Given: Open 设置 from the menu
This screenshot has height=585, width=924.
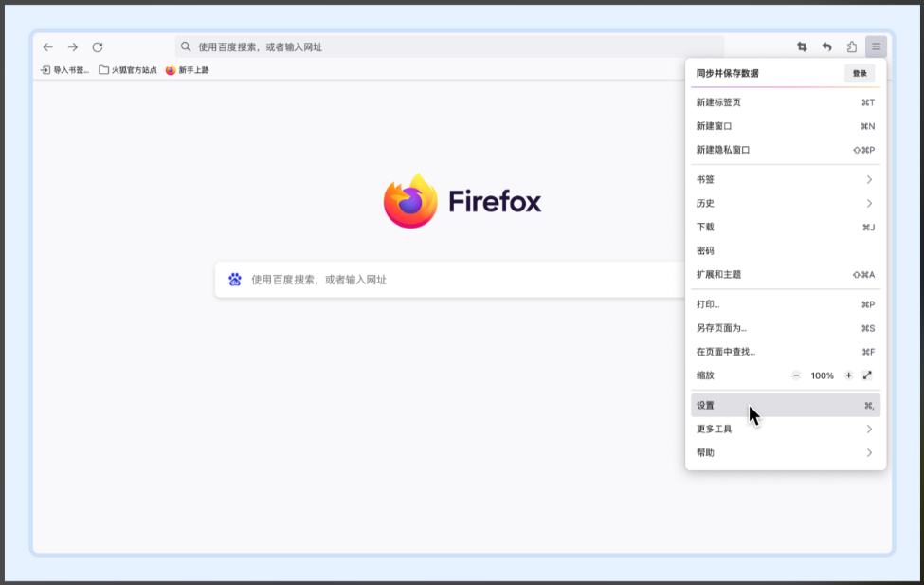Looking at the screenshot, I should 786,405.
